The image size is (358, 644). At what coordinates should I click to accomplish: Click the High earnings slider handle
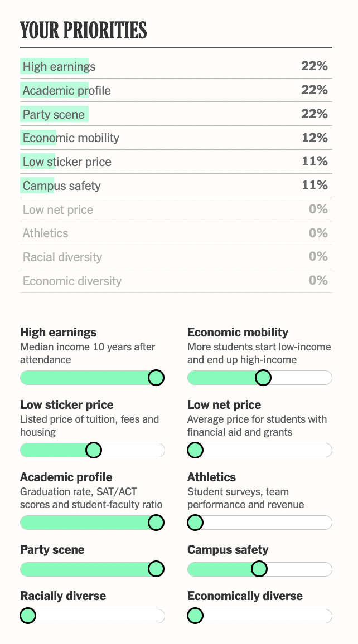(x=156, y=378)
